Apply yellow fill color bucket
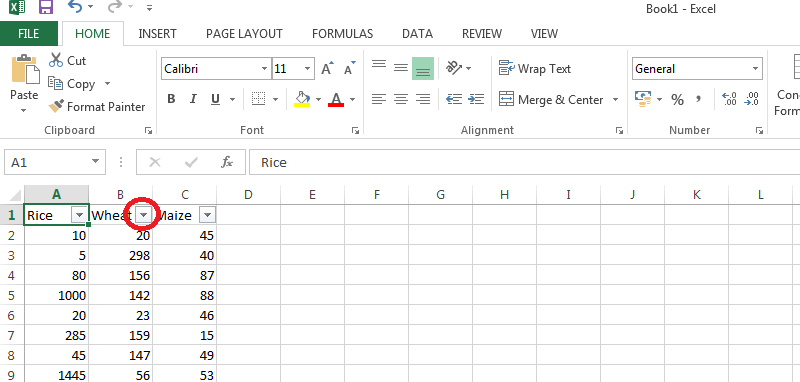The image size is (800, 382). [x=303, y=99]
